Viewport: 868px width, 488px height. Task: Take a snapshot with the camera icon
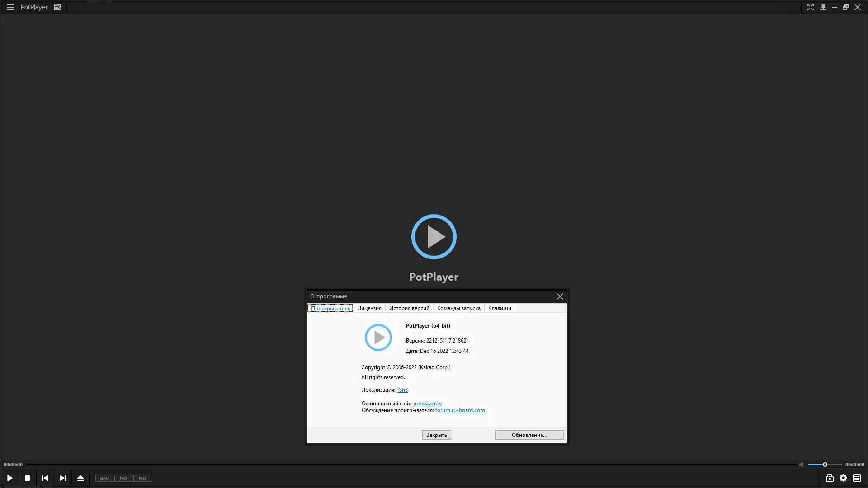pos(830,478)
